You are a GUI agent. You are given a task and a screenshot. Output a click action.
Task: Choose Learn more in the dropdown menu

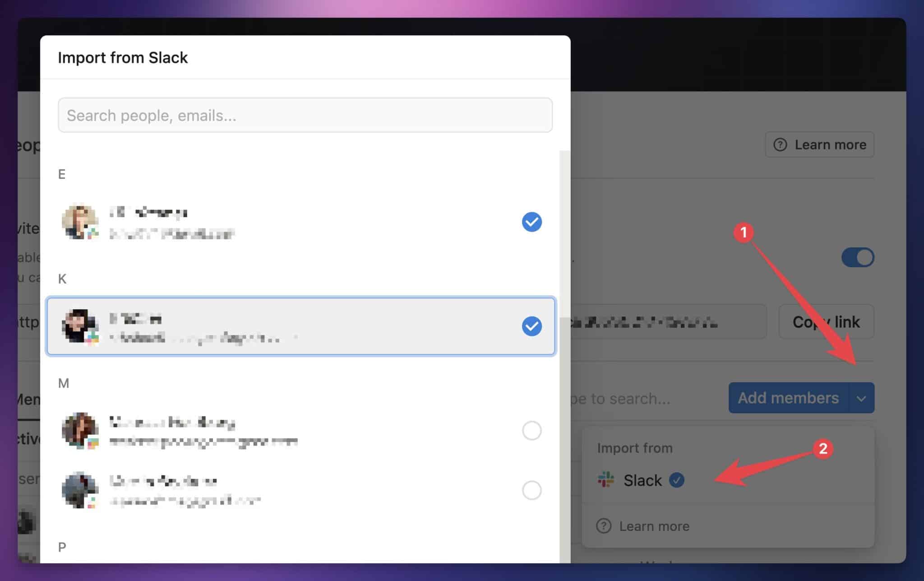point(654,525)
